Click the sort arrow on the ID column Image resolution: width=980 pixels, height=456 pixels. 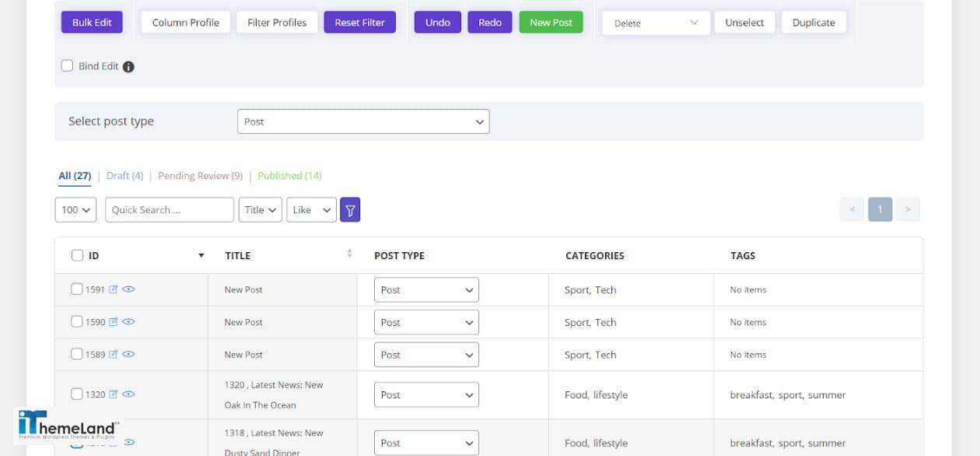tap(201, 254)
